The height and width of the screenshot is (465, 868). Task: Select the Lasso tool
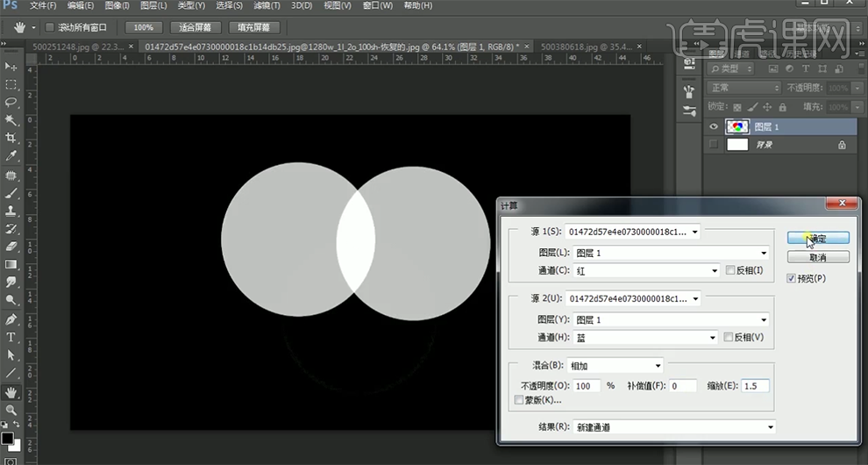pos(11,103)
